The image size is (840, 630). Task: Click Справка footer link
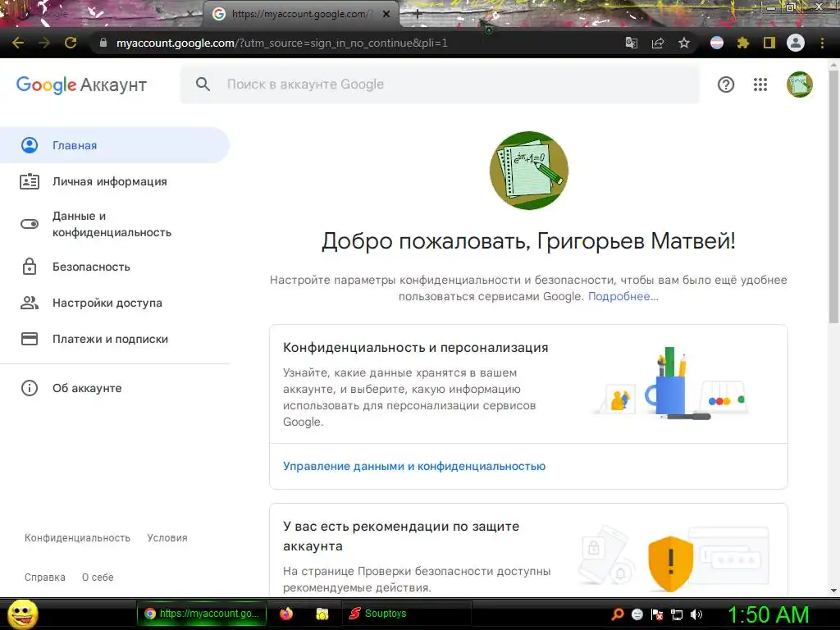coord(45,577)
